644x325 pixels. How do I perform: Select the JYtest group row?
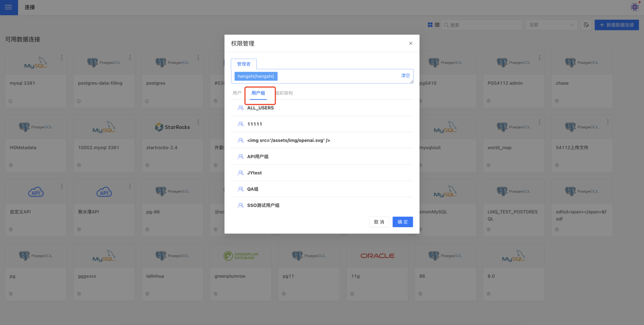(x=322, y=173)
